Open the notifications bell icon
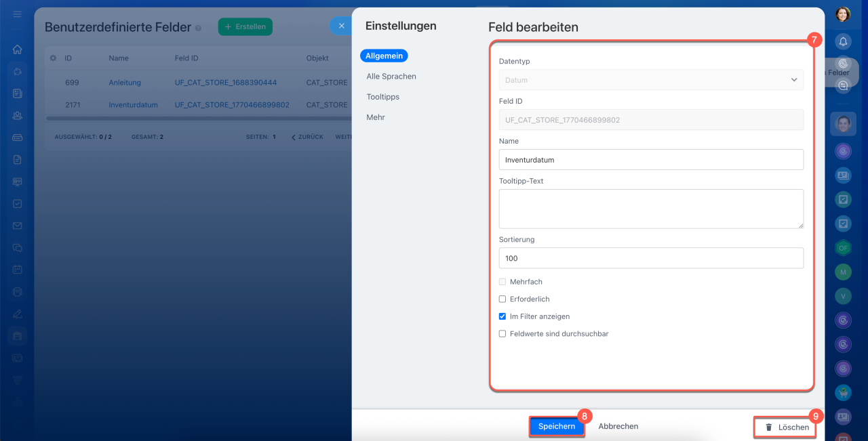The height and width of the screenshot is (441, 868). coord(843,41)
